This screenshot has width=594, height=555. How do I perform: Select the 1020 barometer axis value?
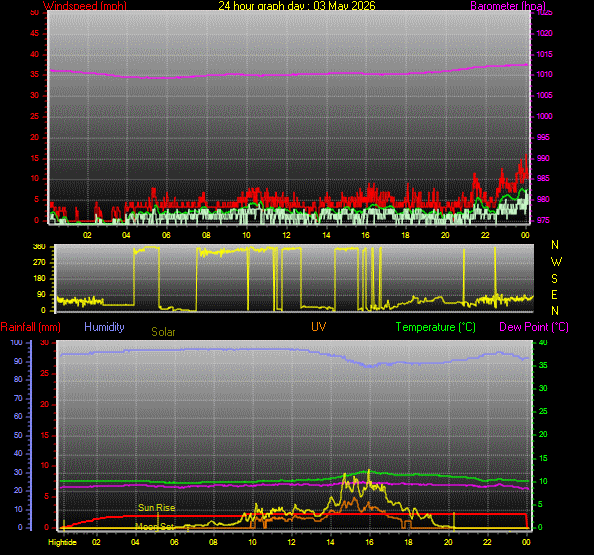(x=544, y=33)
